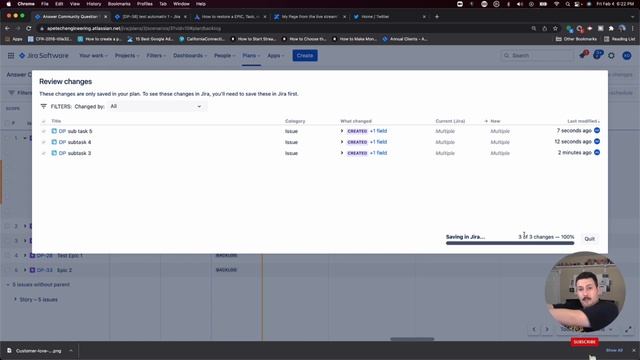This screenshot has width=640, height=360.
Task: Open +1 field link for subtask 4
Action: pos(378,142)
